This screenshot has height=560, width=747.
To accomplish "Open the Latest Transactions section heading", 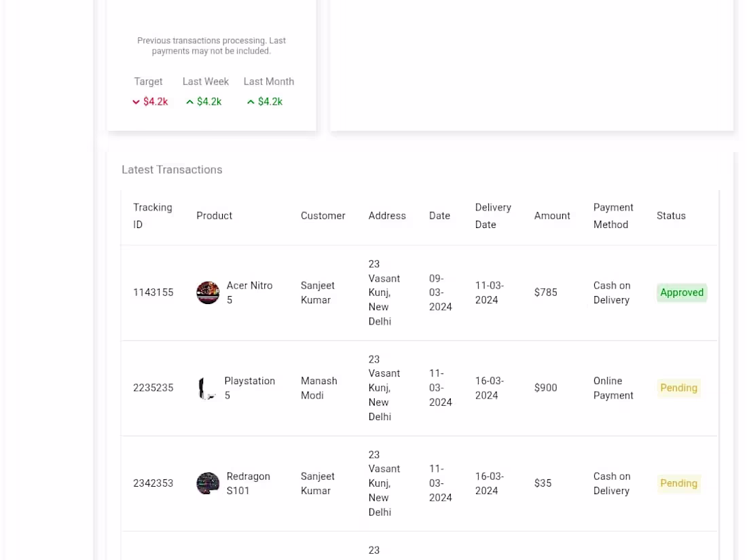I will tap(172, 170).
